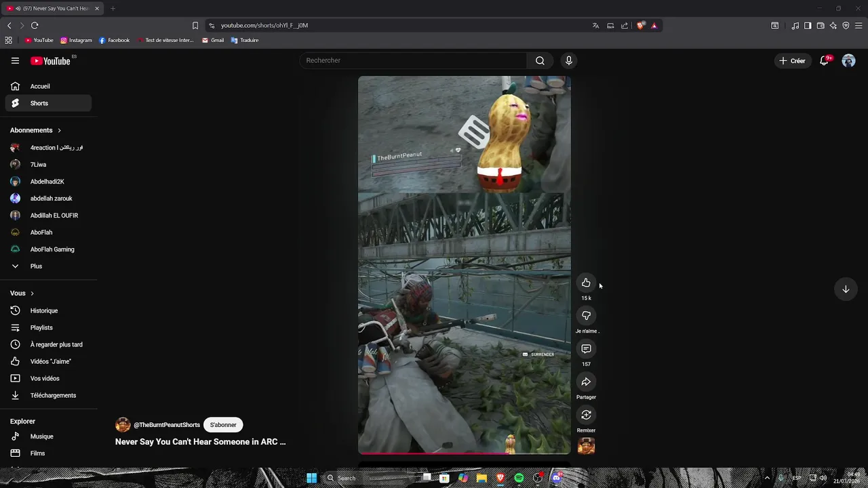Reload the page with the refresh icon
The image size is (868, 488).
[x=35, y=25]
